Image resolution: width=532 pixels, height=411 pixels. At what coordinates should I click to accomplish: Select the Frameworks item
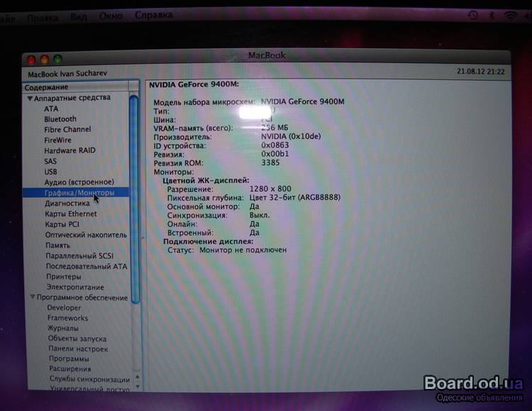(x=67, y=318)
